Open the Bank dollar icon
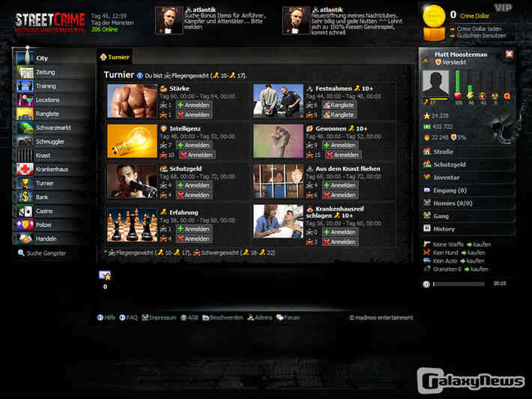 pos(25,196)
